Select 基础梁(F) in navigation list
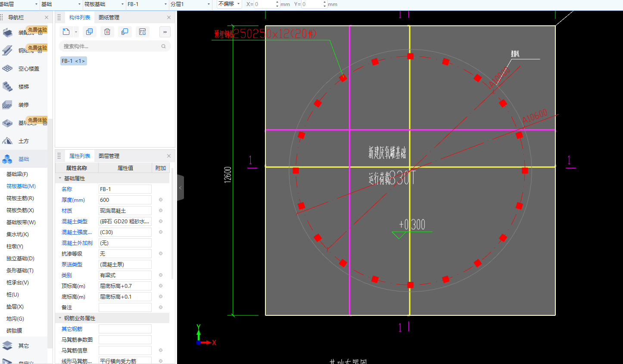The width and height of the screenshot is (623, 364). pos(17,174)
